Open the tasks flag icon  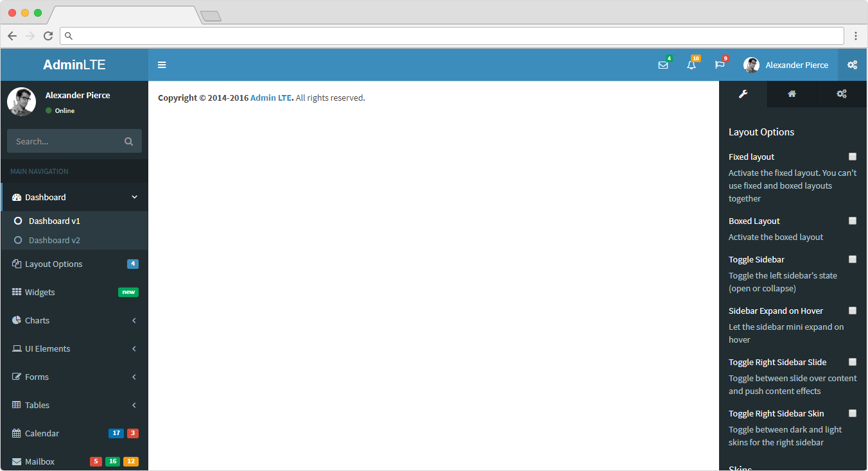[720, 65]
